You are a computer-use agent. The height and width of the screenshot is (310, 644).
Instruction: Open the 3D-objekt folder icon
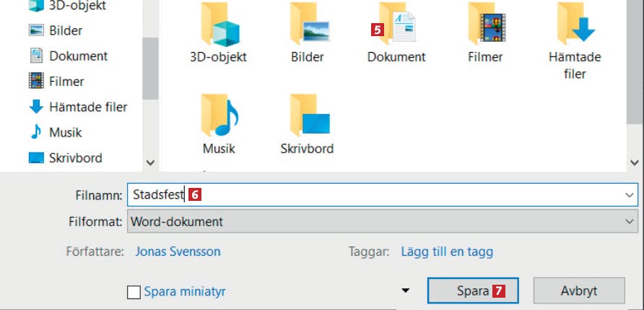(218, 26)
